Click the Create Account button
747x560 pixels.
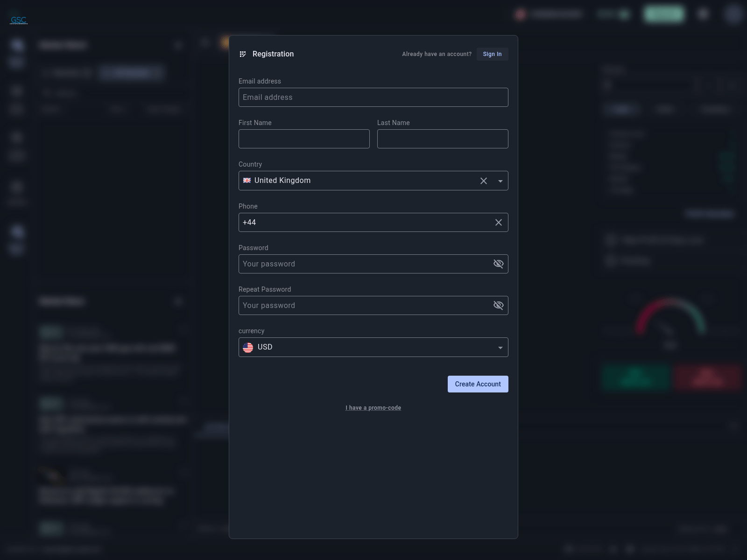tap(478, 384)
